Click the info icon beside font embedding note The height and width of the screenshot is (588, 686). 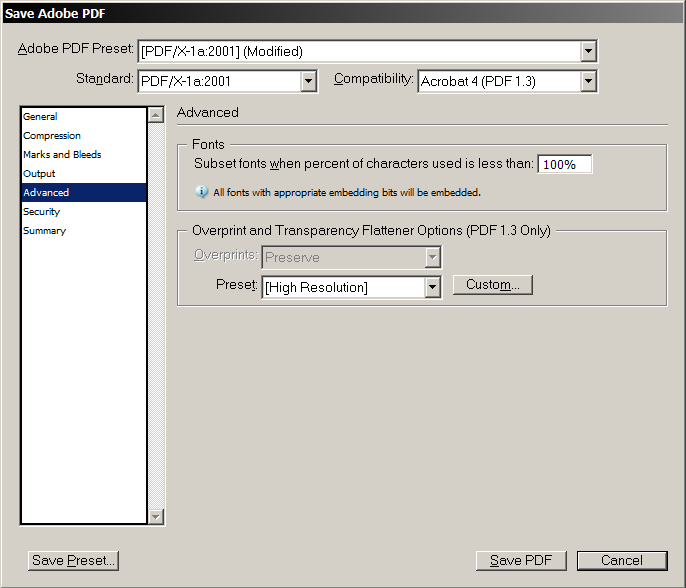pyautogui.click(x=201, y=192)
